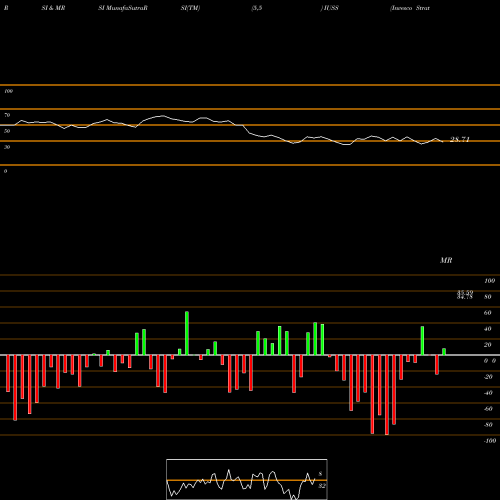Click the '(Invesco Strat' header text
Screen dimensions: 500x500
[410, 8]
